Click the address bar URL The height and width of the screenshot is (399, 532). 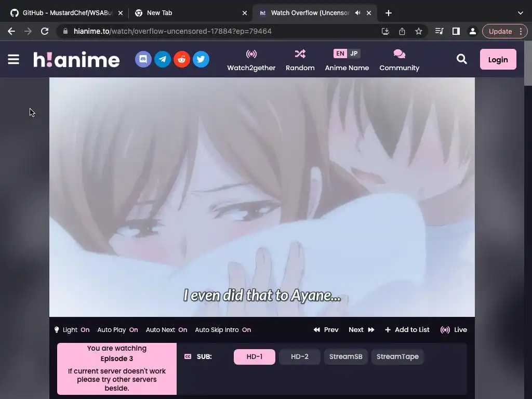tap(172, 31)
